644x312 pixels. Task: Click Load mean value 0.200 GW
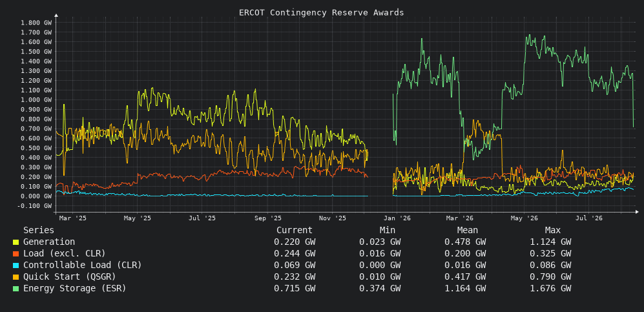(x=465, y=254)
